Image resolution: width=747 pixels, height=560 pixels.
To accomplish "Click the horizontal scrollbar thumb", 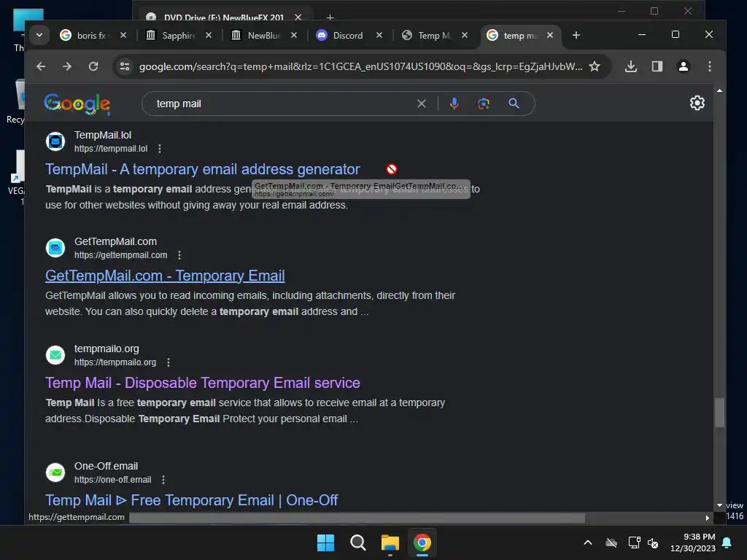I will tap(357, 518).
